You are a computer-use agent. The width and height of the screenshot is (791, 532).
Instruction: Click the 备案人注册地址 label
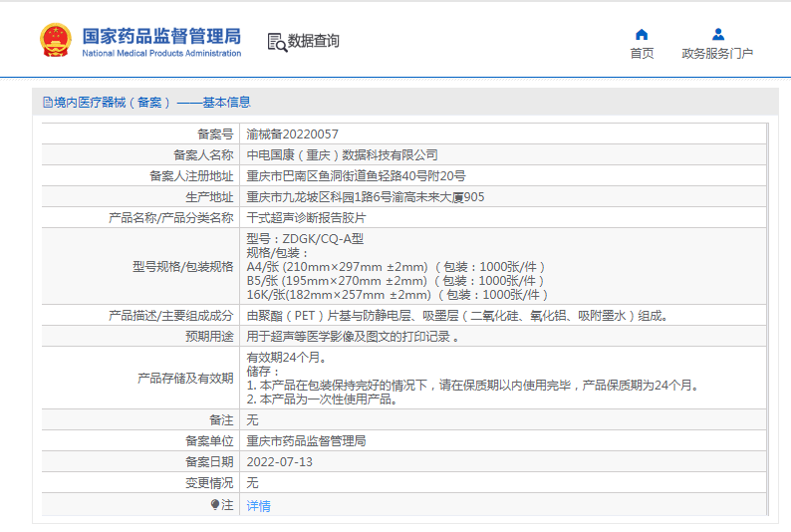(x=191, y=176)
